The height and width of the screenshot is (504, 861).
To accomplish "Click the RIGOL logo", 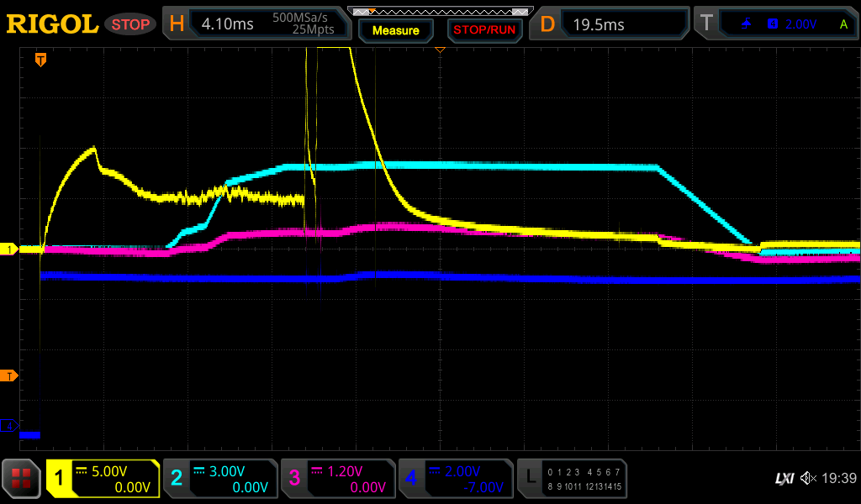I will 52,24.
